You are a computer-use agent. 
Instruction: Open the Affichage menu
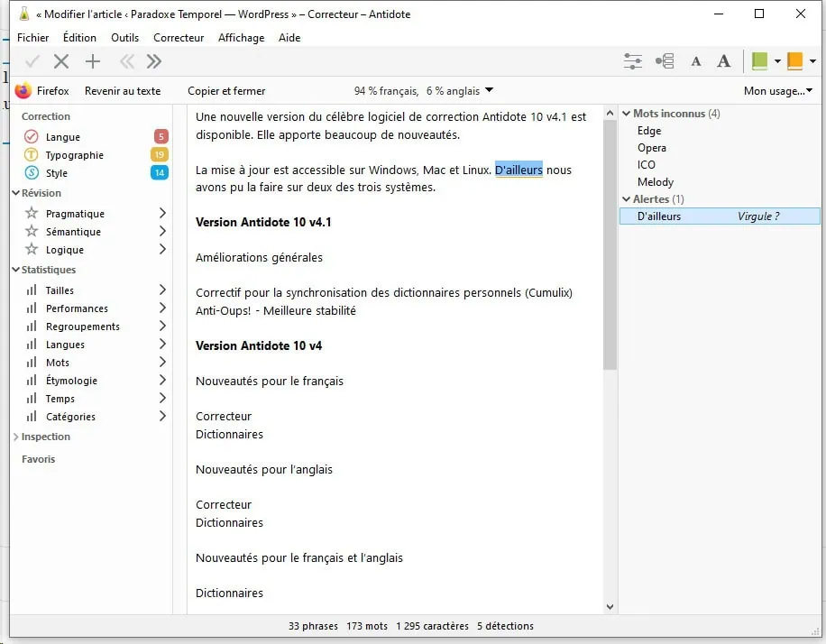coord(241,38)
